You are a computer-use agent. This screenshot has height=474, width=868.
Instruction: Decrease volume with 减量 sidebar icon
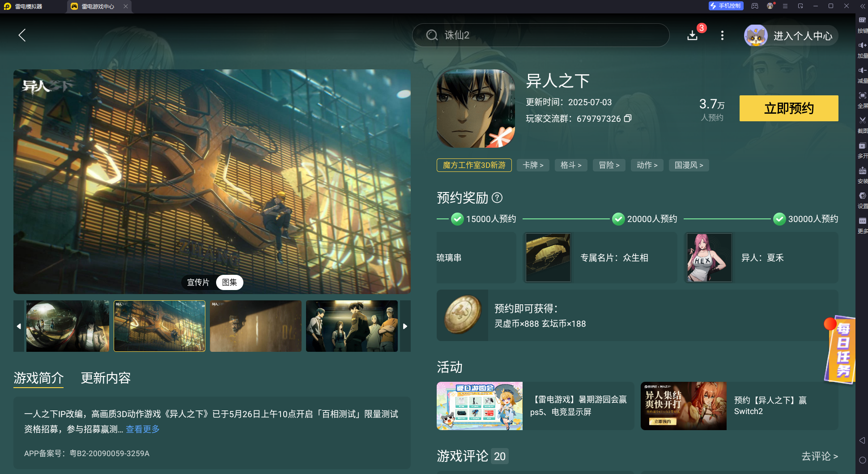[x=862, y=74]
